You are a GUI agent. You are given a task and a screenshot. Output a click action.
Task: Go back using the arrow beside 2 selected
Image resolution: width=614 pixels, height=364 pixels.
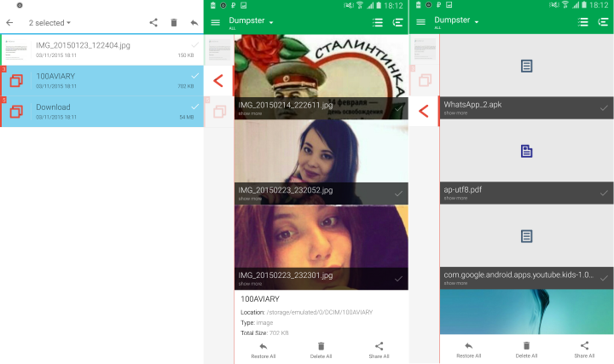point(9,23)
